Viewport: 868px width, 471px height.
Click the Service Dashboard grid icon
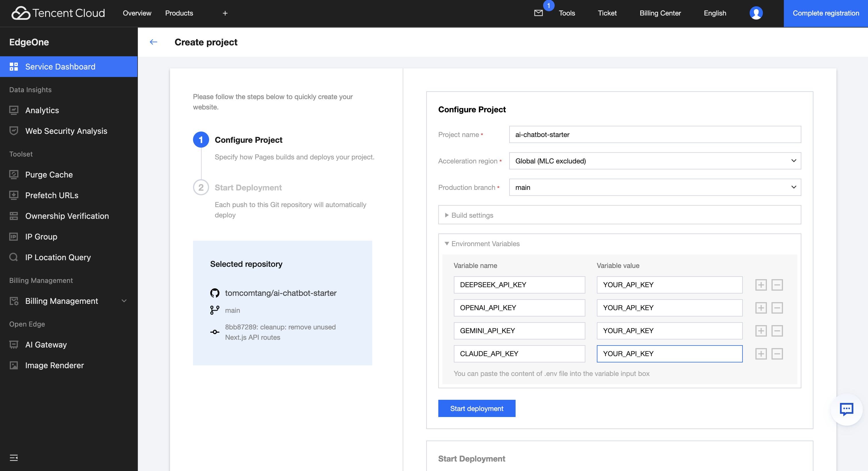14,66
